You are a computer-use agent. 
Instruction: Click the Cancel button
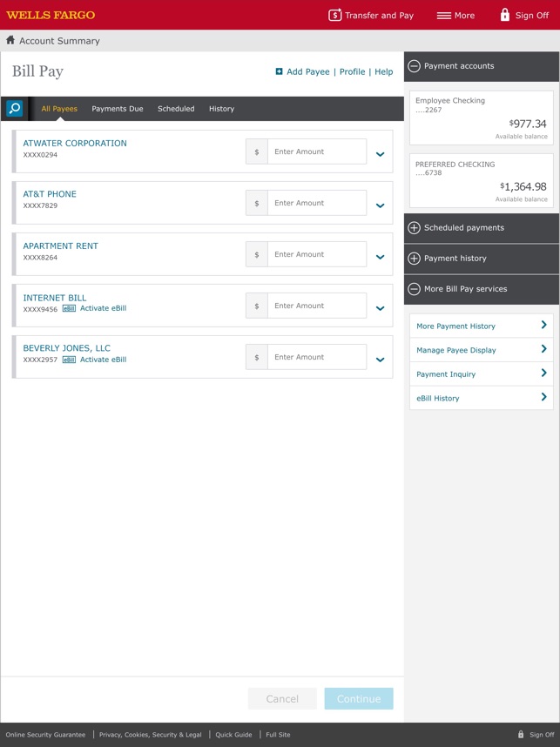(x=282, y=699)
